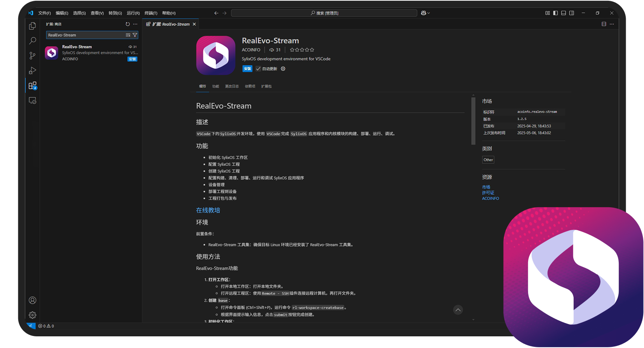Open the Explorer view in the activity bar

(33, 26)
